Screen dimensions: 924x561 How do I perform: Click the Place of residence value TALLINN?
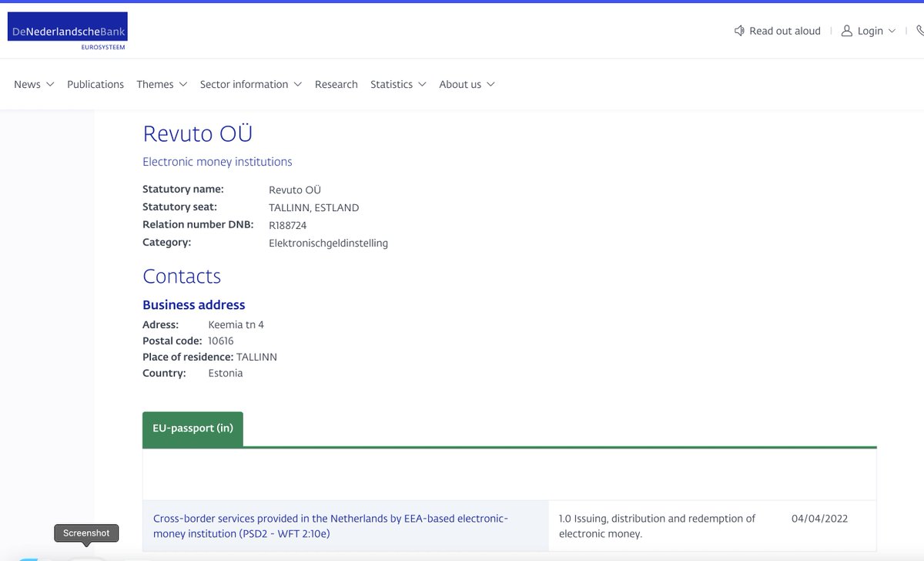256,357
